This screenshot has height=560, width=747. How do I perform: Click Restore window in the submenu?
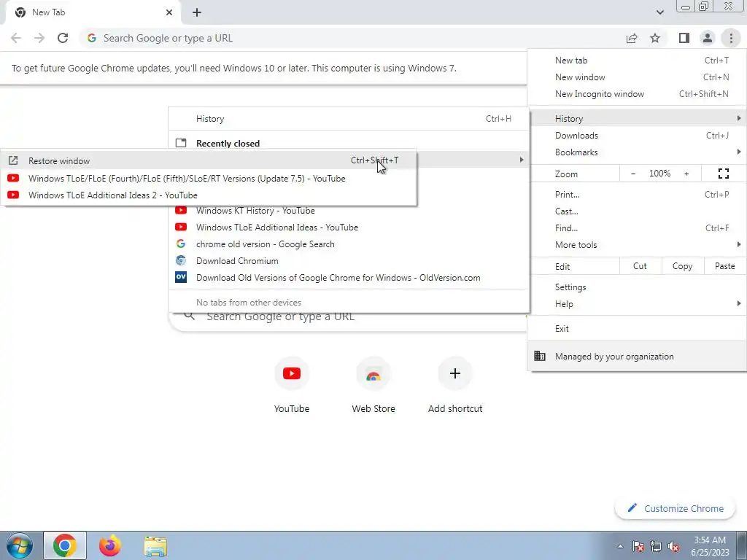208,161
